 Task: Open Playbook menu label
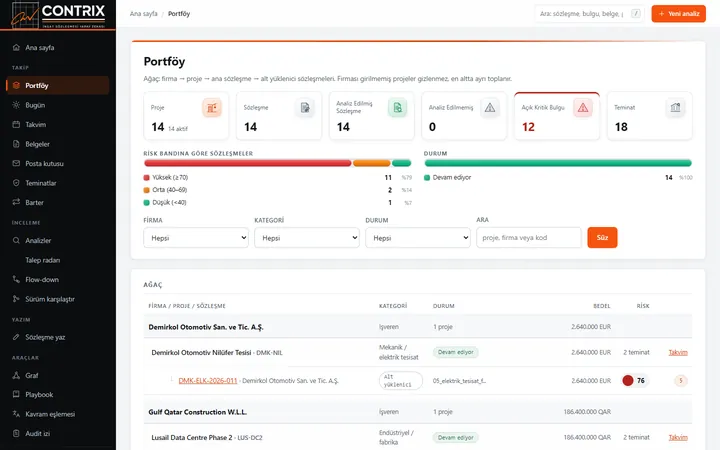point(39,394)
